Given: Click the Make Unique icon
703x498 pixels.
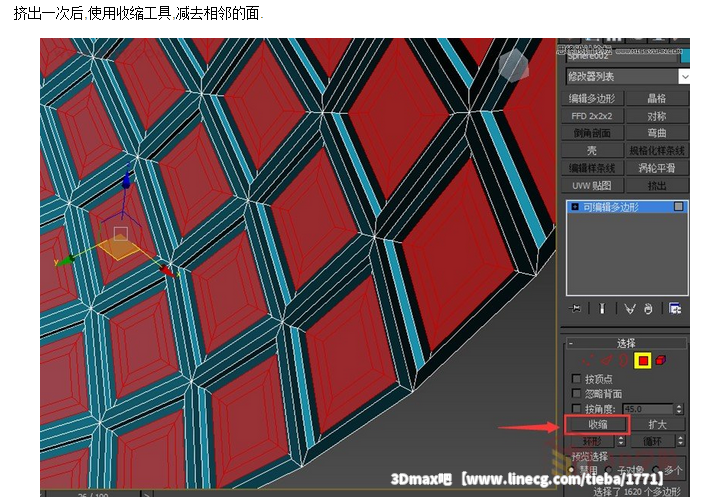Looking at the screenshot, I should 630,308.
